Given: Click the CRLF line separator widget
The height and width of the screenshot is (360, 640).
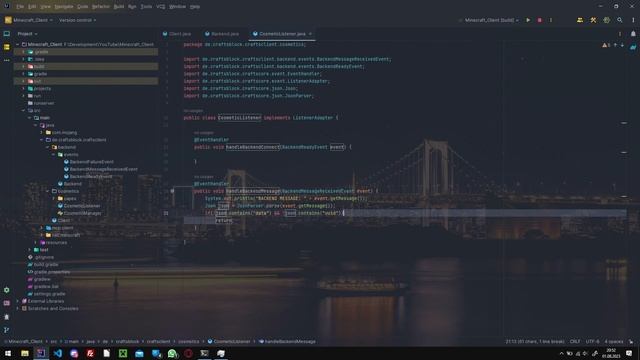Looking at the screenshot, I should click(575, 341).
